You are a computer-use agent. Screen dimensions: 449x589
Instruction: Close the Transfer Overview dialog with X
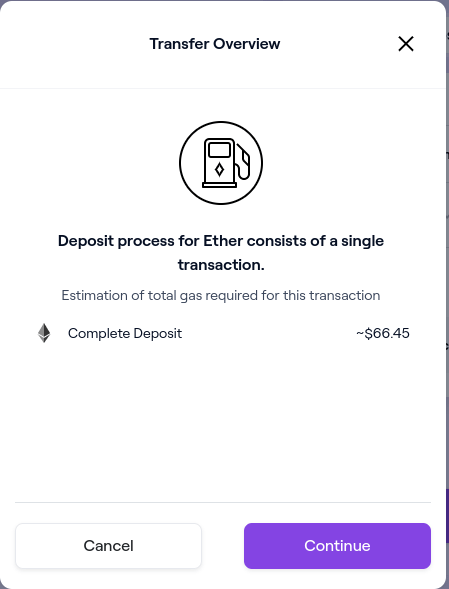(x=406, y=44)
